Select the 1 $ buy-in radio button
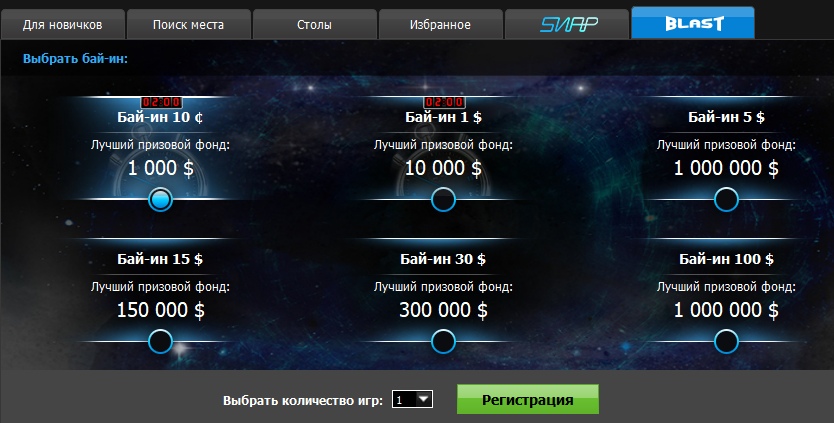The height and width of the screenshot is (423, 834). click(443, 200)
